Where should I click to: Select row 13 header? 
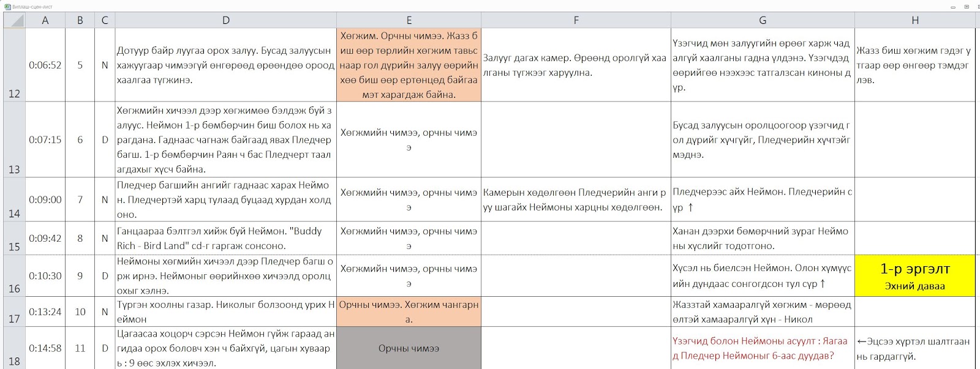[14, 140]
